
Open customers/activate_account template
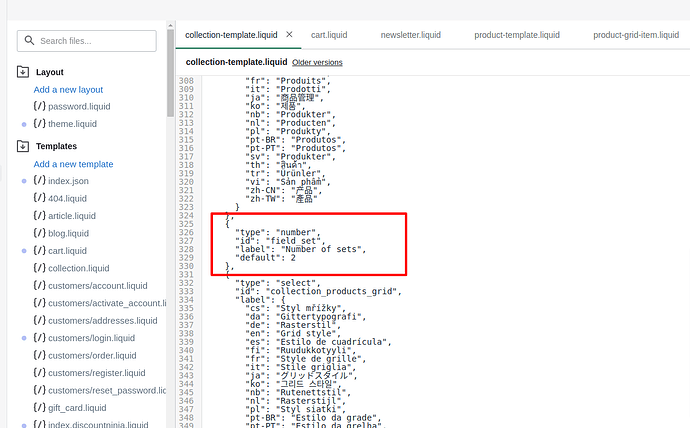pos(107,303)
